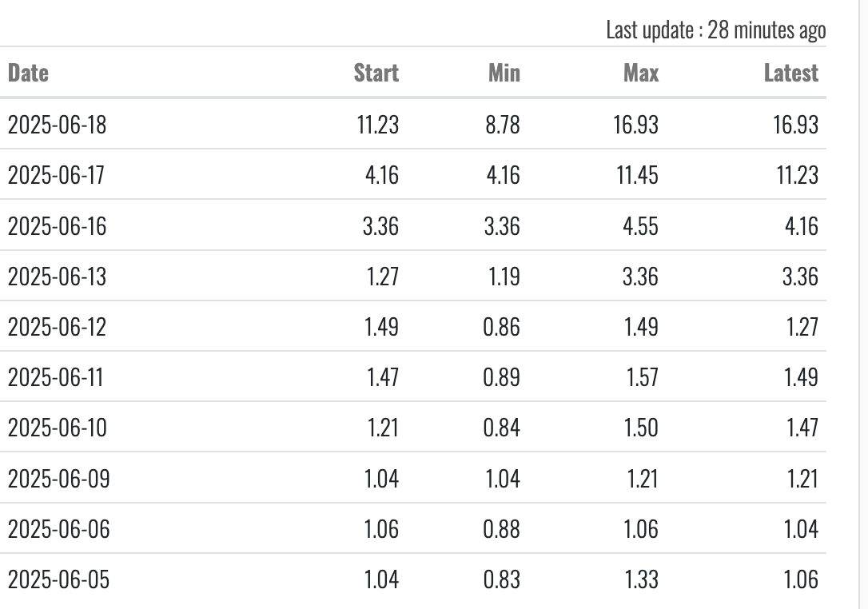Click the 2025-06-13 date entry
Image resolution: width=868 pixels, height=609 pixels.
tap(57, 277)
